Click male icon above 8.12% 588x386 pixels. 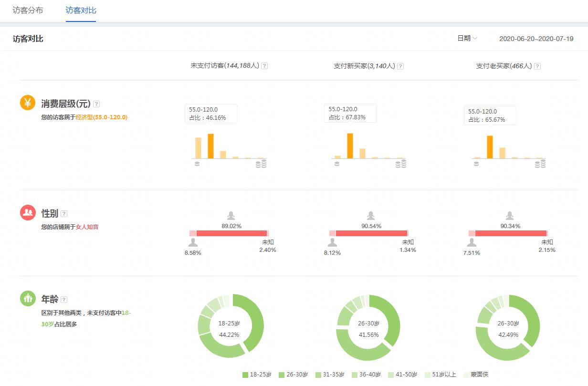[x=332, y=242]
